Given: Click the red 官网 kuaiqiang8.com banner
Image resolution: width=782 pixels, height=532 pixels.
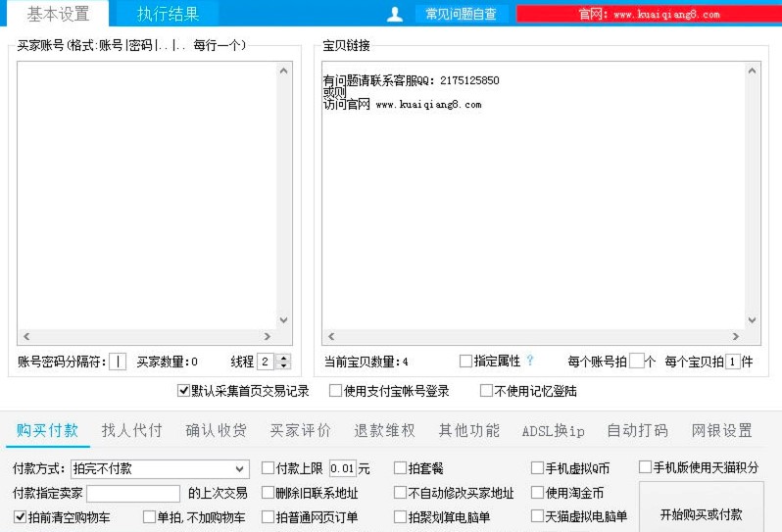Looking at the screenshot, I should (x=648, y=15).
